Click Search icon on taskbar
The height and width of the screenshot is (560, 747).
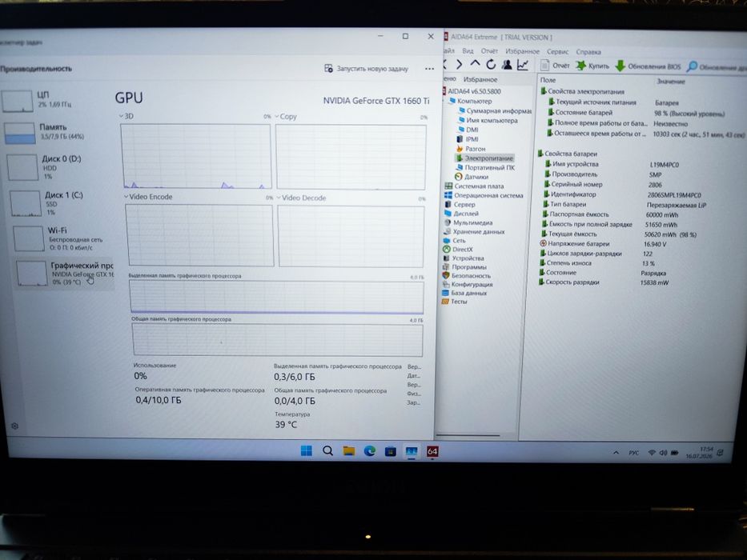tap(327, 450)
